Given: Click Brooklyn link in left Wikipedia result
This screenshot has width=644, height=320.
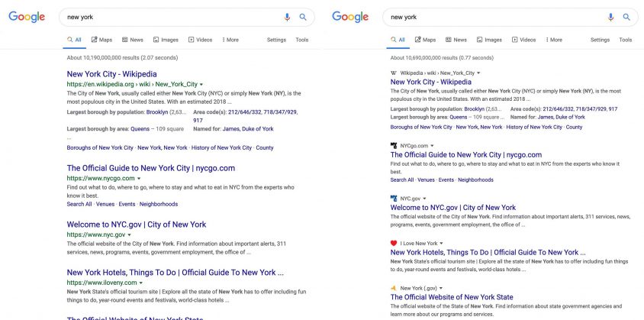Looking at the screenshot, I should pos(157,112).
